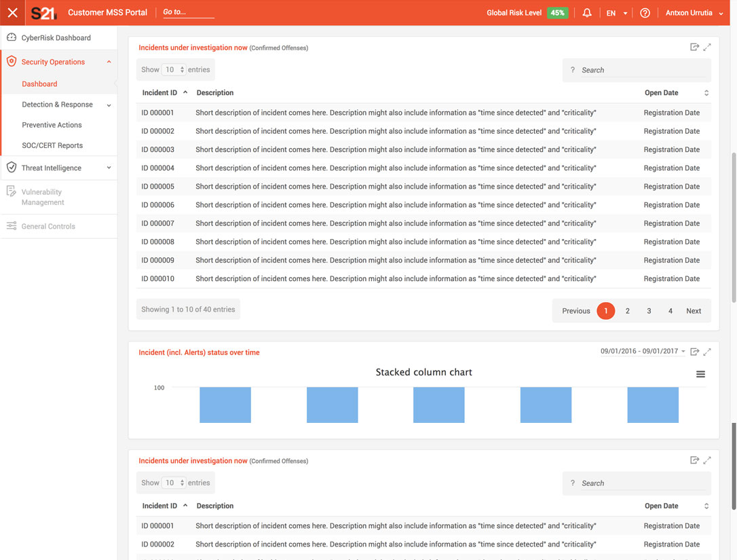Click the top incidents Search field
This screenshot has width=737, height=560.
637,70
